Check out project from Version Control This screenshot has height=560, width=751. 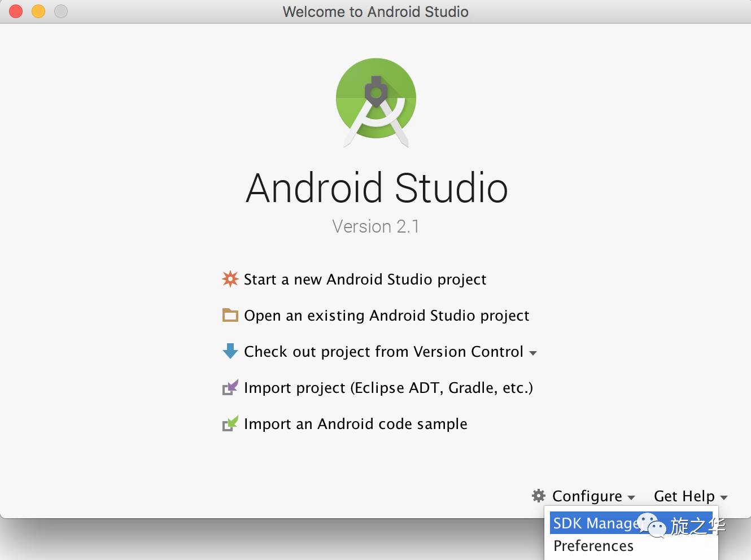click(384, 352)
